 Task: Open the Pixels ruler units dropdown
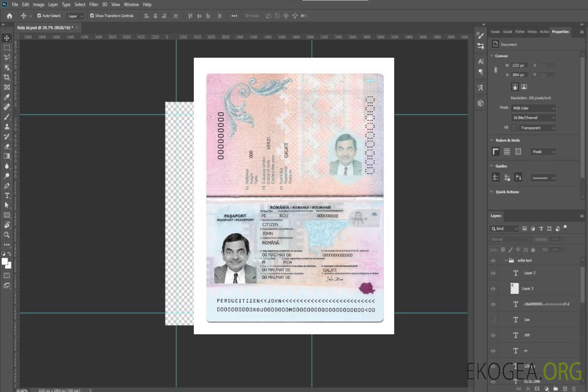[543, 152]
